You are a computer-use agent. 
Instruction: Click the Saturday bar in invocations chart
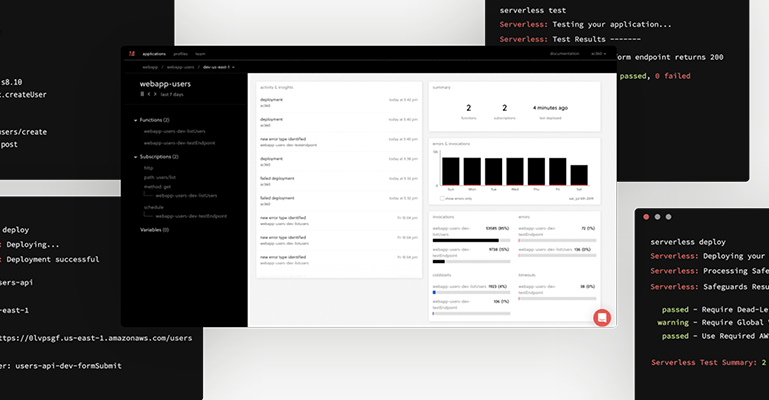click(x=578, y=175)
